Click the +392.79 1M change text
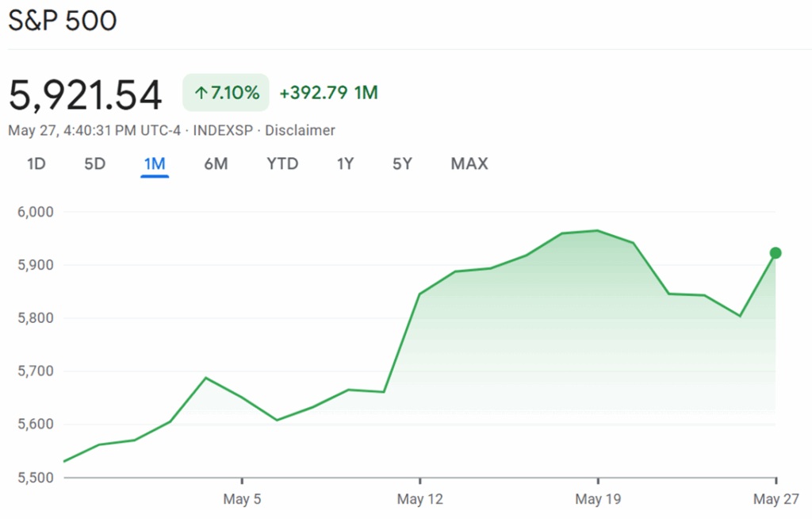The height and width of the screenshot is (519, 812). coord(329,93)
